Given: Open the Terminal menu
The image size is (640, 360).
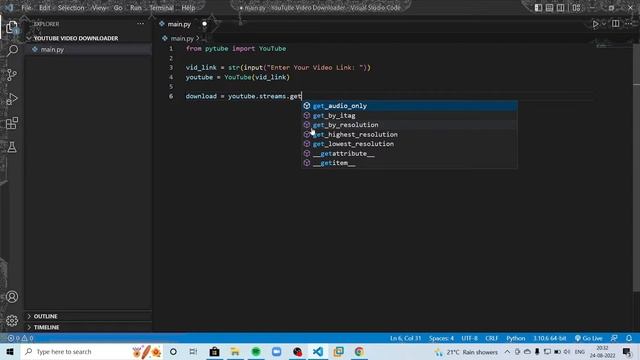Looking at the screenshot, I should point(161,8).
